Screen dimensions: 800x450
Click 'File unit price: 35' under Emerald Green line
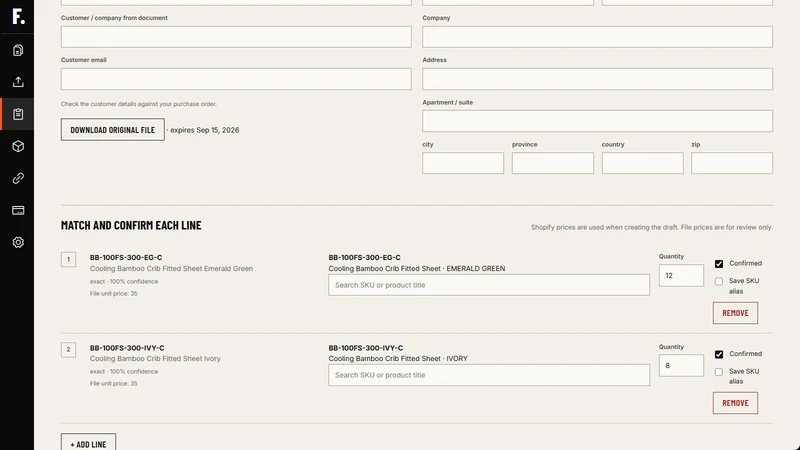(114, 293)
